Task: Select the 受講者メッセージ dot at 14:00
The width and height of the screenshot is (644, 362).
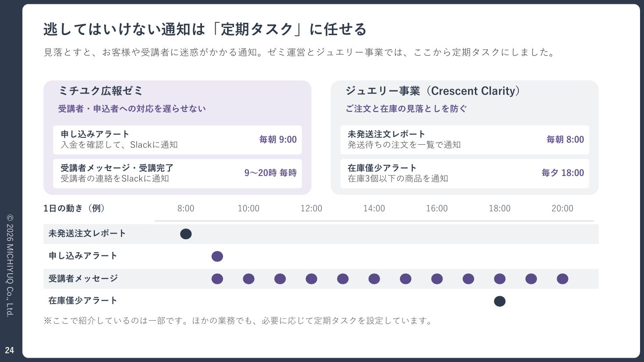Action: pyautogui.click(x=374, y=279)
